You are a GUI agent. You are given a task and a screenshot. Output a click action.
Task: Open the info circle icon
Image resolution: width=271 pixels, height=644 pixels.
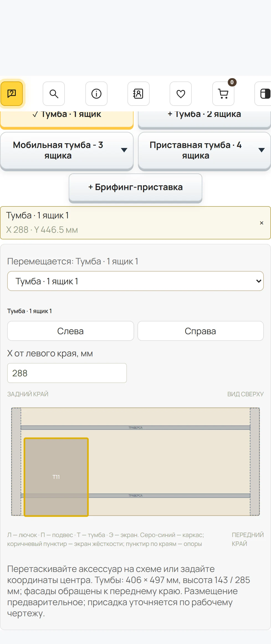coord(96,94)
